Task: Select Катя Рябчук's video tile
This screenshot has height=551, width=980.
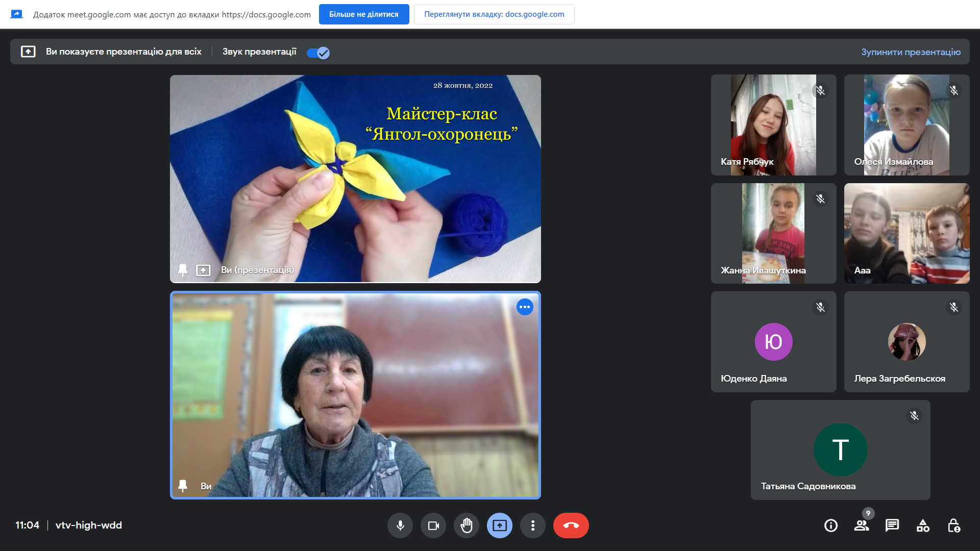Action: click(x=773, y=125)
